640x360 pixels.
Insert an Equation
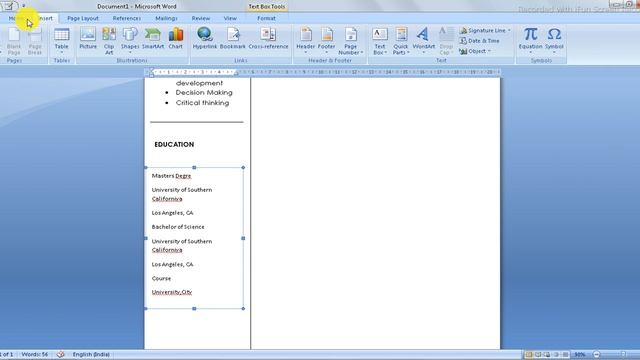(x=531, y=41)
